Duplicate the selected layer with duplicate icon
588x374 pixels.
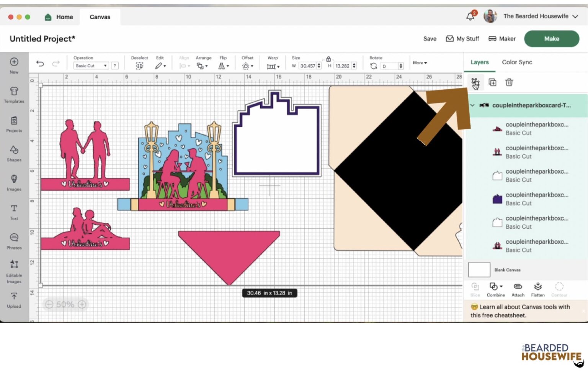click(x=492, y=82)
